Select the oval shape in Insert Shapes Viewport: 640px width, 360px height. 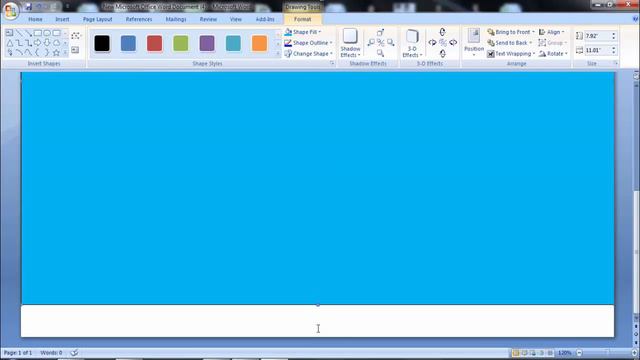coord(47,33)
